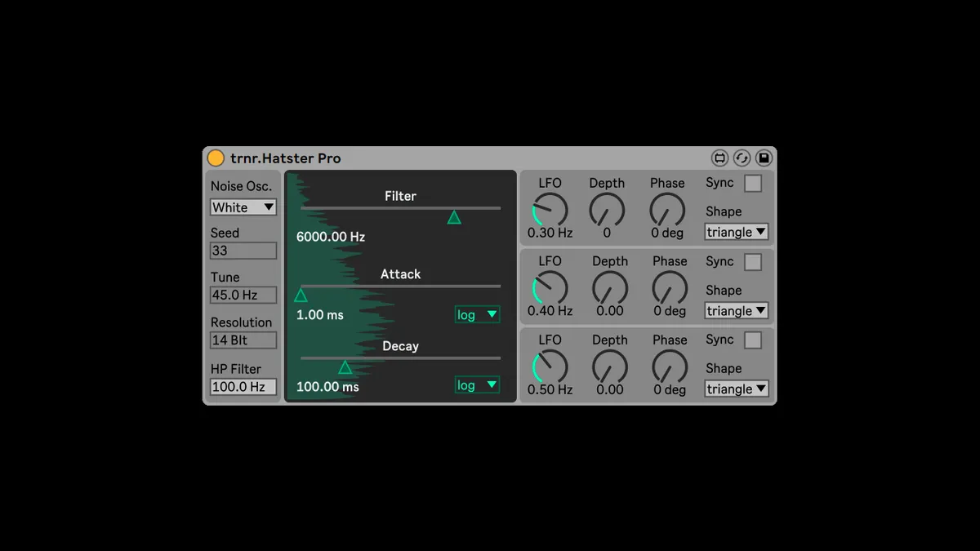Click the Filter slider triangle handle
The width and height of the screenshot is (980, 551).
click(x=454, y=217)
